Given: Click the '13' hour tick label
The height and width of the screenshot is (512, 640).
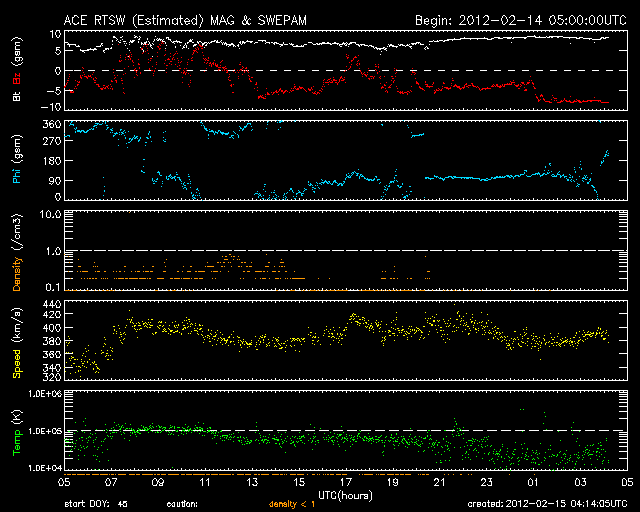Looking at the screenshot, I should (252, 483).
